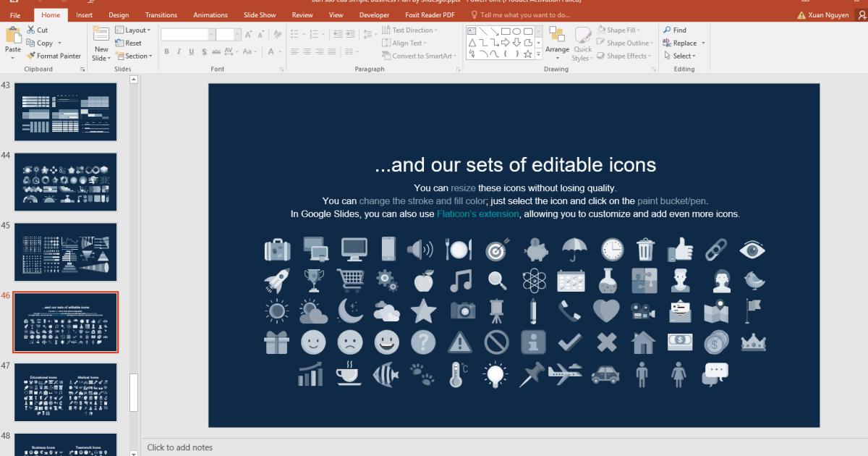Toggle Bold formatting

[x=166, y=51]
